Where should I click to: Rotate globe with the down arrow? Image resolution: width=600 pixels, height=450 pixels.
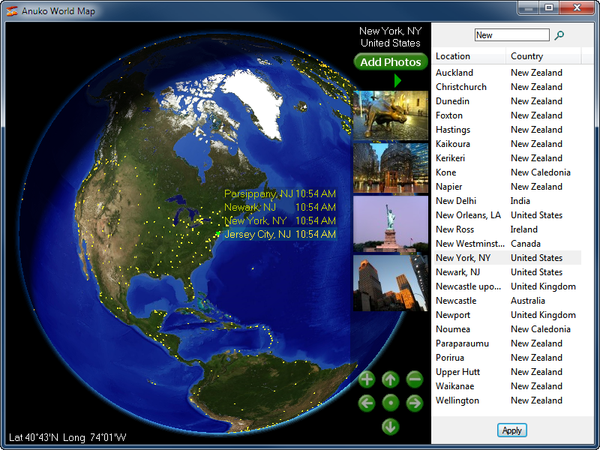(391, 426)
